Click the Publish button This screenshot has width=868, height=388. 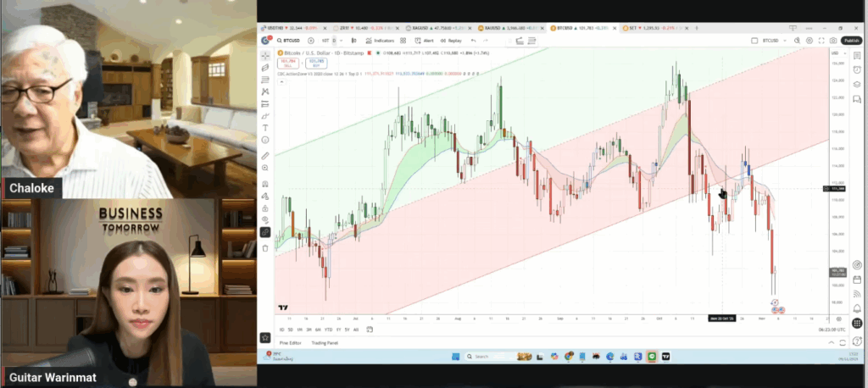tap(852, 40)
